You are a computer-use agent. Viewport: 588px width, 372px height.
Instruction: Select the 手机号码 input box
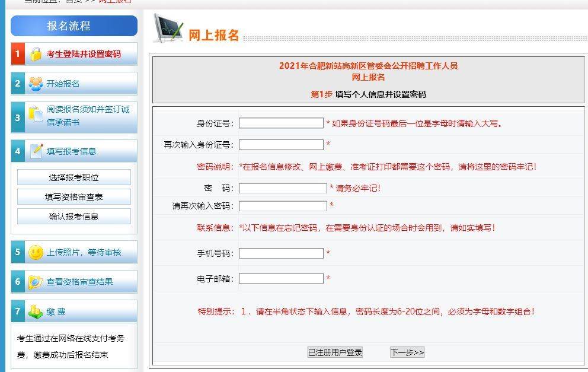[281, 253]
